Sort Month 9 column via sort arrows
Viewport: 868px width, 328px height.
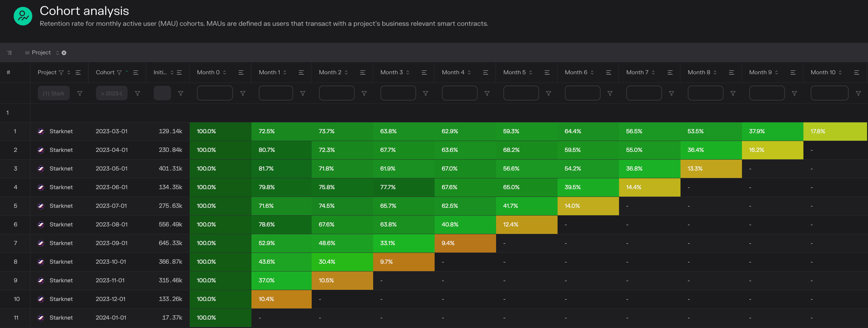pos(777,72)
